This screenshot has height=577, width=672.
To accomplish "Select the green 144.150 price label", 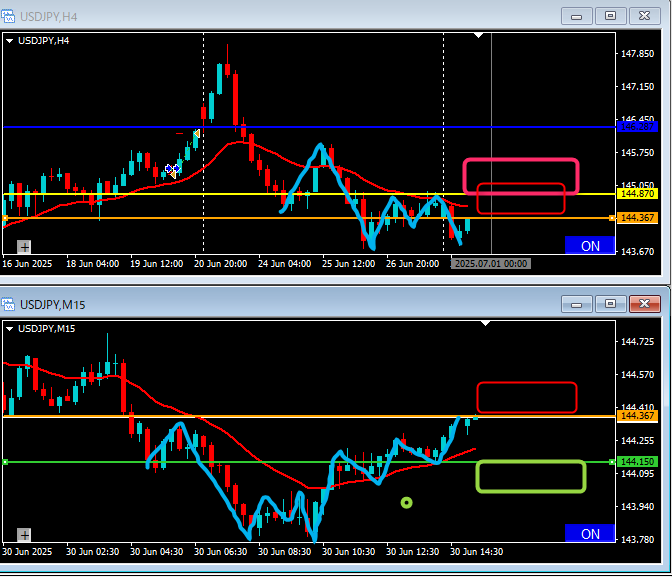I will tap(637, 462).
